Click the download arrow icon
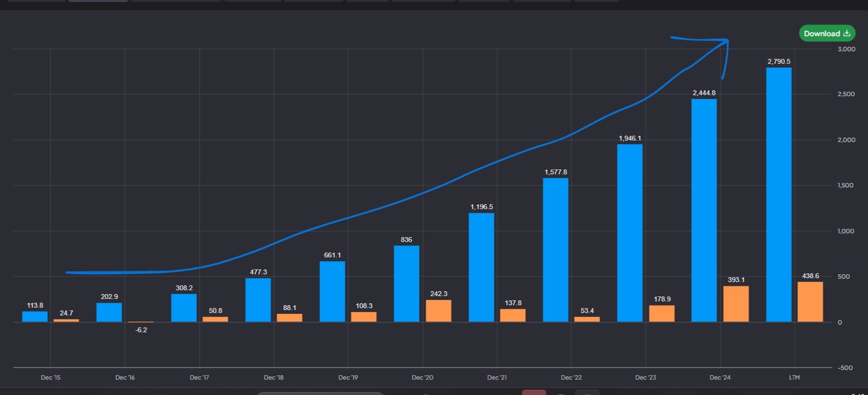 coord(847,33)
